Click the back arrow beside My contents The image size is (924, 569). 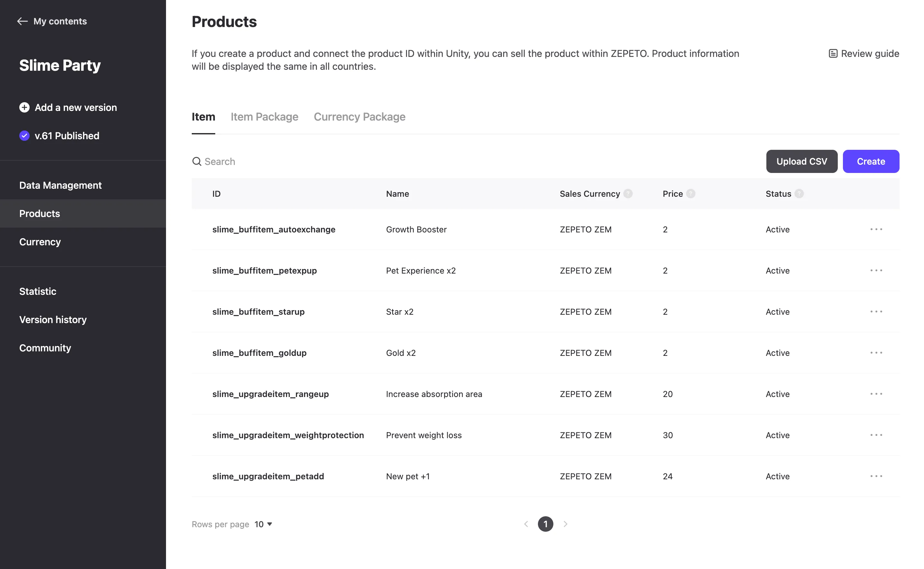[x=23, y=21]
